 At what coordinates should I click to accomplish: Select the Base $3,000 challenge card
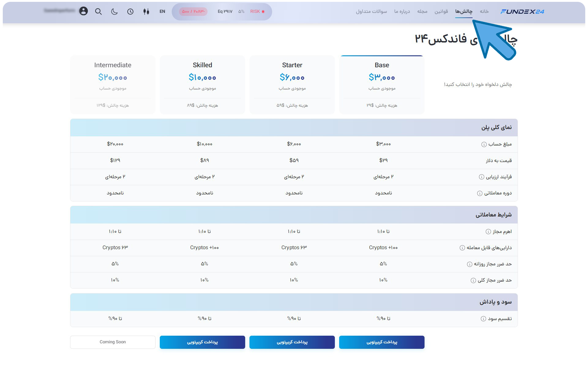tap(382, 85)
